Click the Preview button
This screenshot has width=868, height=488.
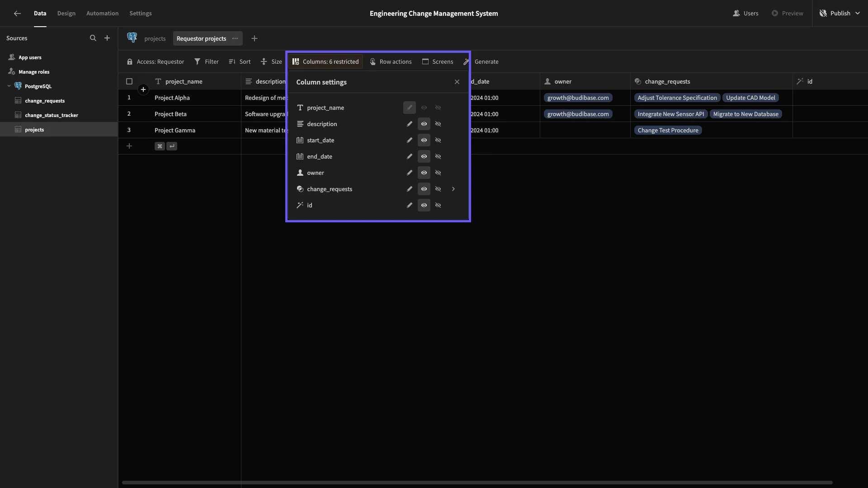(788, 14)
